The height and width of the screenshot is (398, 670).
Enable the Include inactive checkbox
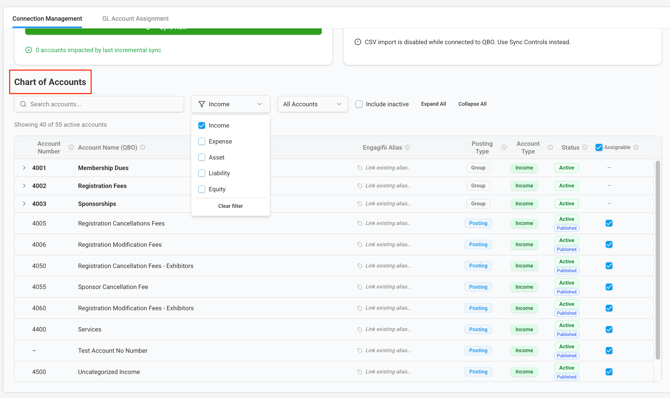(x=359, y=104)
